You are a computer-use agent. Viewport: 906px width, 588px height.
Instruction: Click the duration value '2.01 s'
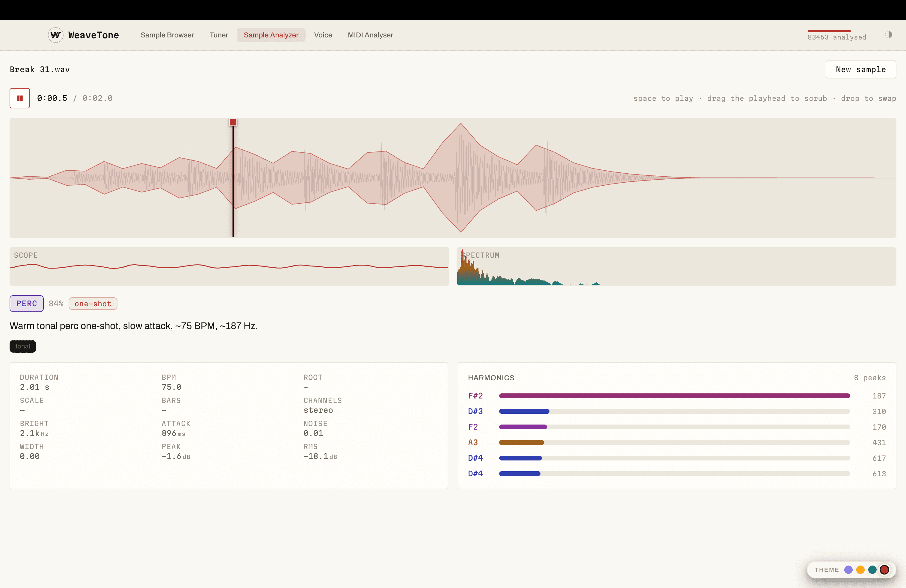click(x=35, y=387)
